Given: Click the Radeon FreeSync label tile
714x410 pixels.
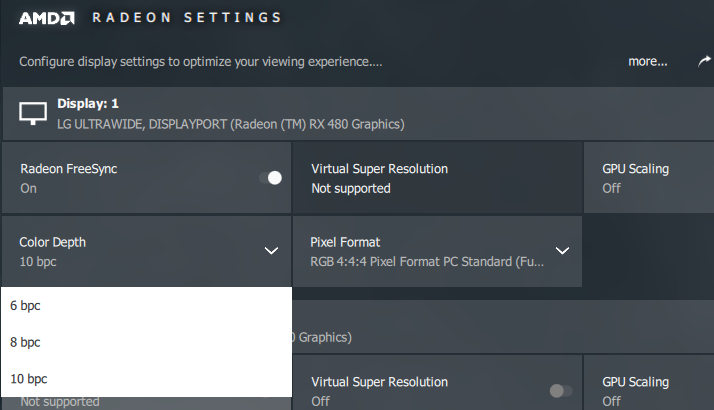Looking at the screenshot, I should 146,178.
